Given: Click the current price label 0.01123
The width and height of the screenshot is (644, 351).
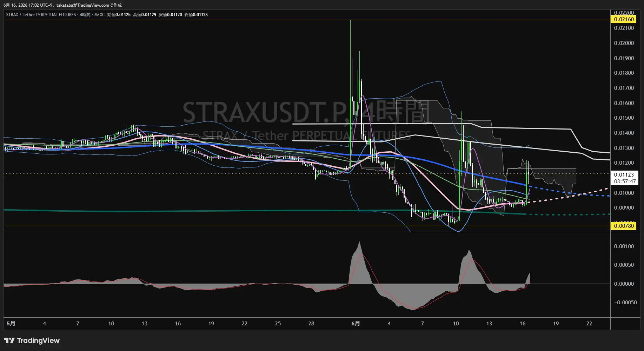Looking at the screenshot, I should [x=624, y=175].
